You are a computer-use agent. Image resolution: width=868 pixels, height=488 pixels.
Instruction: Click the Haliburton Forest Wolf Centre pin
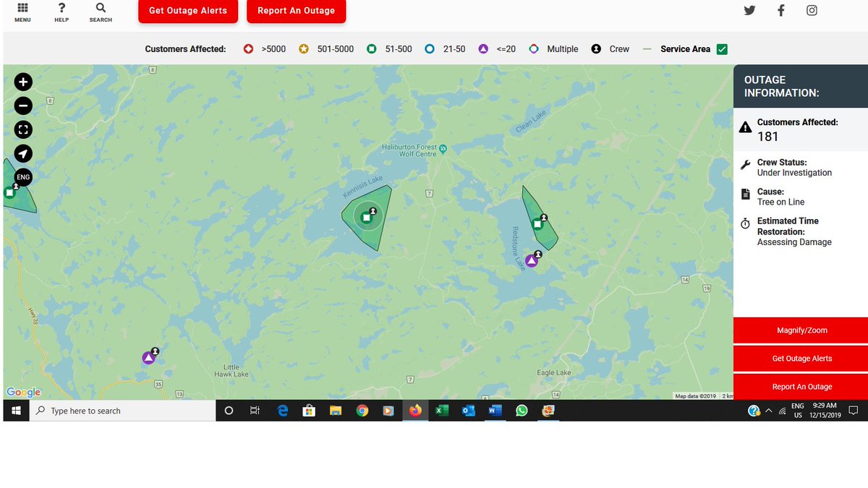tap(444, 149)
